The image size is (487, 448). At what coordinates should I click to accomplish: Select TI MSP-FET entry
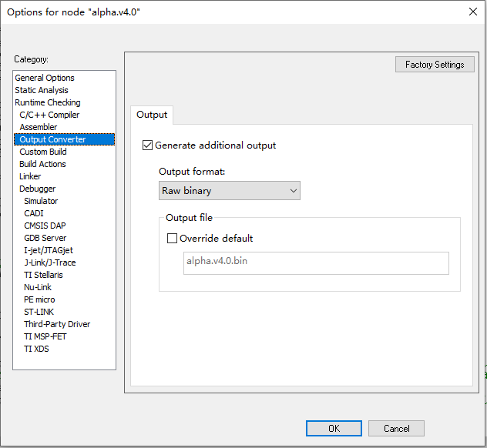point(45,336)
